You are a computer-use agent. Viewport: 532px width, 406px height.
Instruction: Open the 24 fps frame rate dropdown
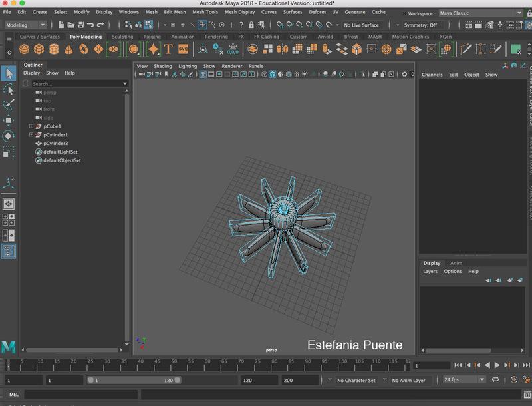(x=464, y=380)
